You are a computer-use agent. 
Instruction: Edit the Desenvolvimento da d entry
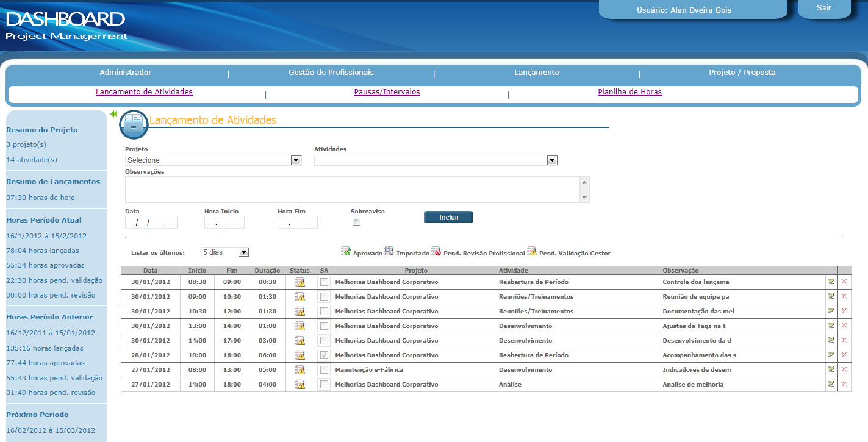coord(831,340)
